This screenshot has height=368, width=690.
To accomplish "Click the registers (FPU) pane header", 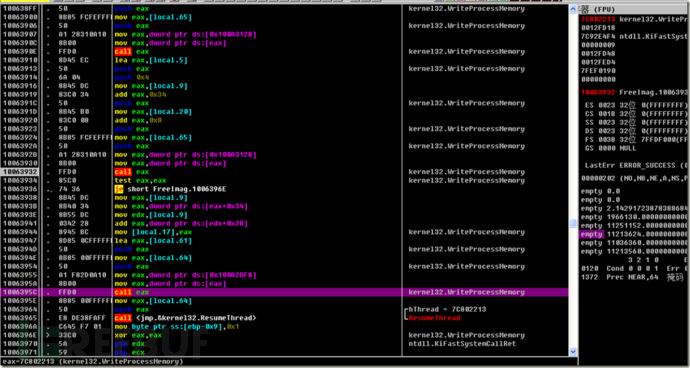I will click(x=634, y=9).
